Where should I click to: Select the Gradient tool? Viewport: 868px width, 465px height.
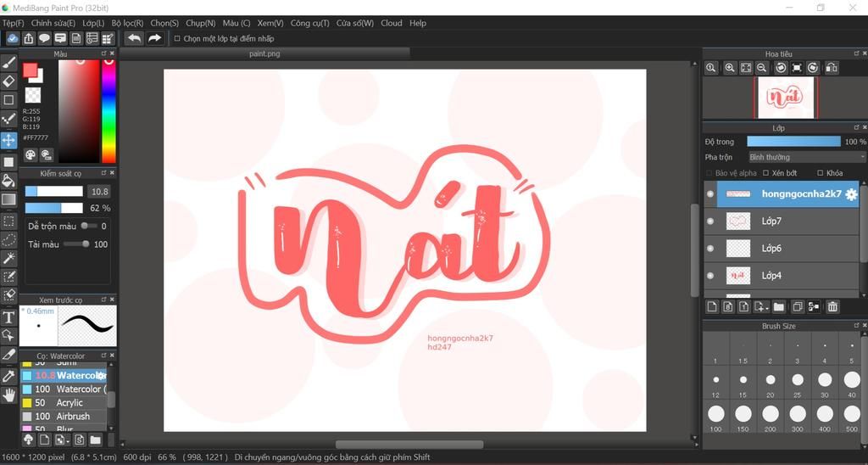pos(8,199)
